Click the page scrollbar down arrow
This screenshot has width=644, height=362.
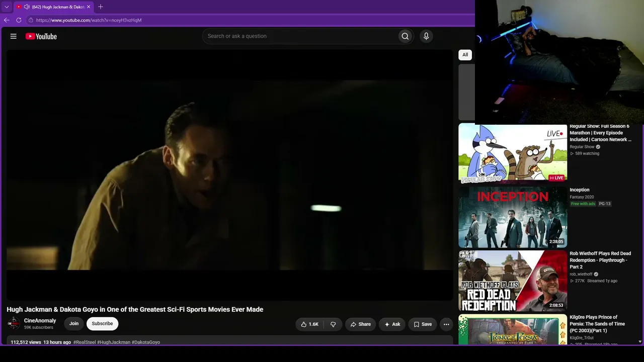(x=640, y=342)
